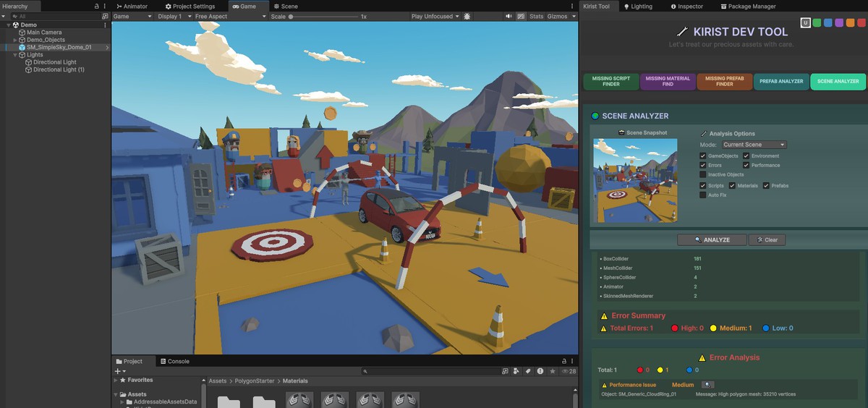Toggle hidden packages eye icon showing 28
868x408 pixels.
click(x=569, y=371)
